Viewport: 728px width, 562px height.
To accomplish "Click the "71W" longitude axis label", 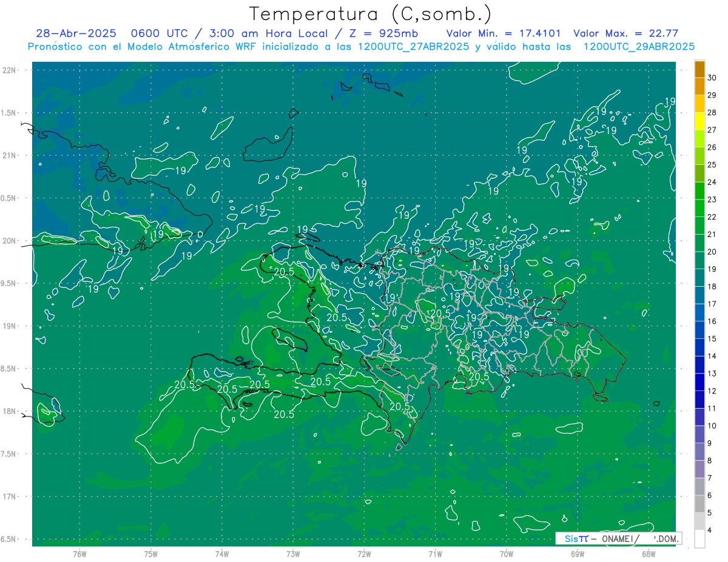I will tap(435, 554).
